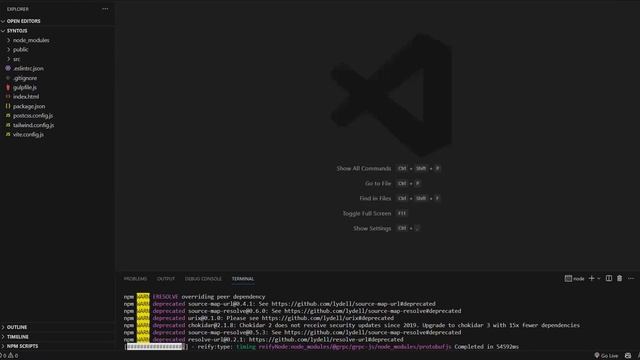Open gulpfile.js in the explorer
The width and height of the screenshot is (640, 360).
(24, 87)
